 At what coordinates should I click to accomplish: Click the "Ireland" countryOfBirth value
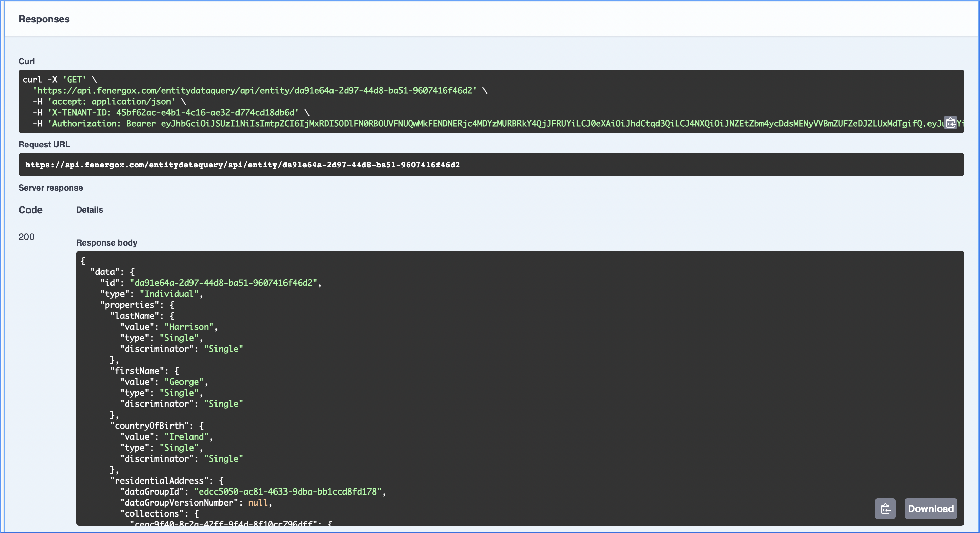[186, 437]
